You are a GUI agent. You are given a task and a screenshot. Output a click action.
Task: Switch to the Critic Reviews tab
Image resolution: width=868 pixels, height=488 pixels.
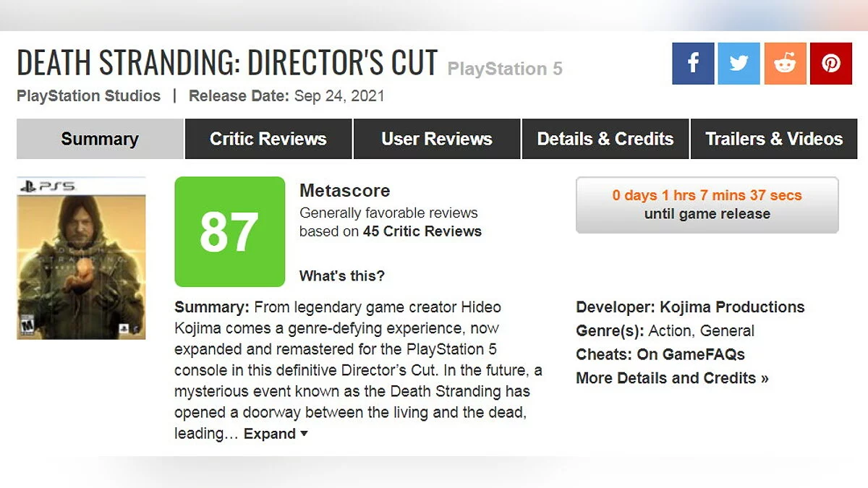pos(268,139)
